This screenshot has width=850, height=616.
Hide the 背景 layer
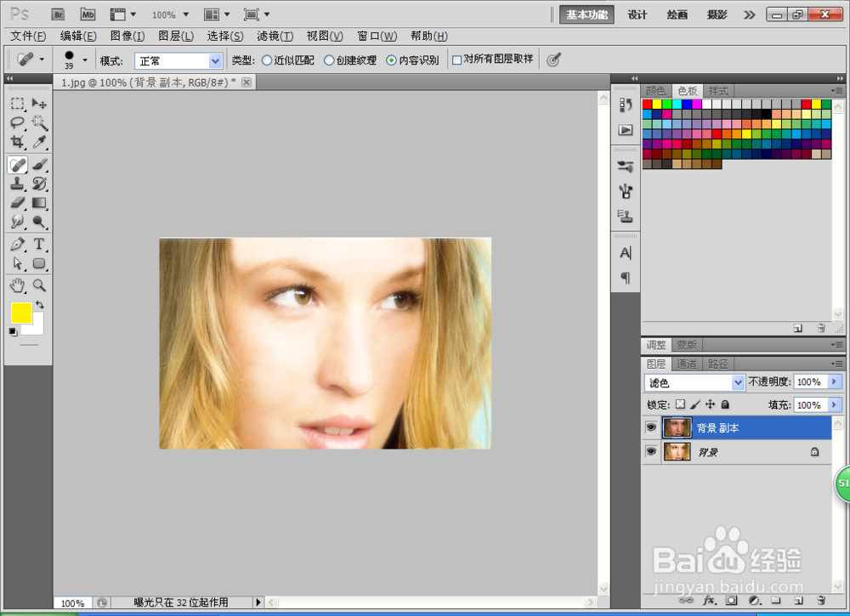651,451
